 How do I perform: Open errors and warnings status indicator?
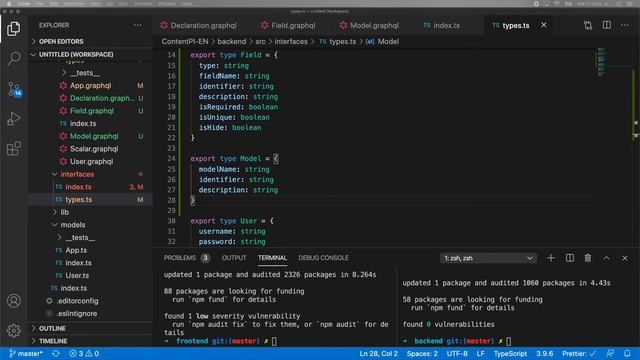pyautogui.click(x=84, y=353)
